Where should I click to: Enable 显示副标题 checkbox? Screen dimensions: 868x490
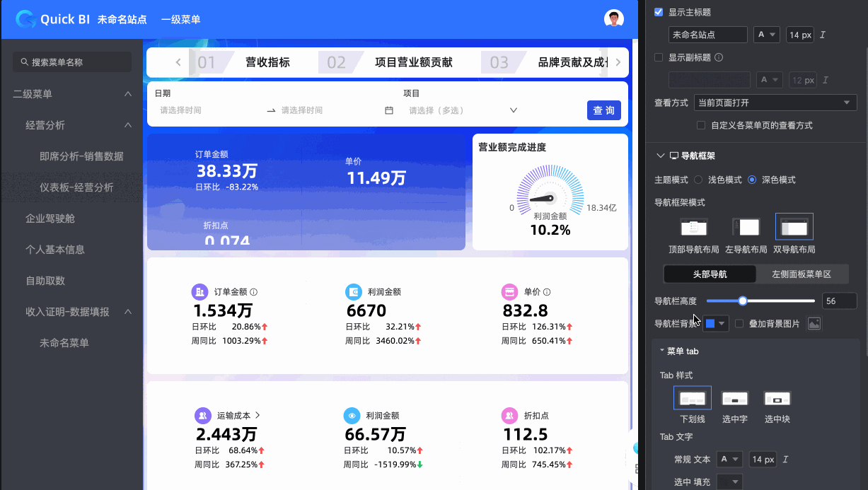659,57
